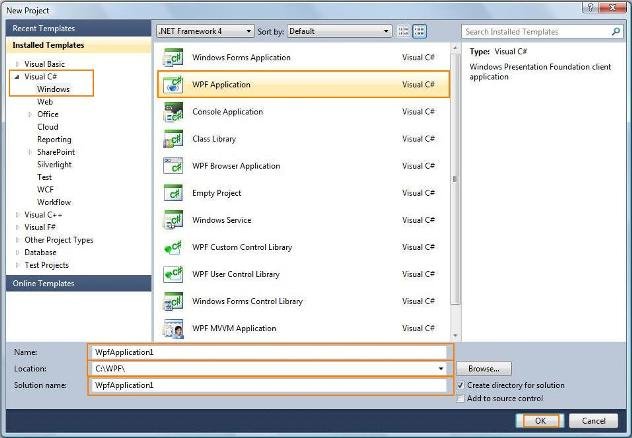Choose the Console Application template icon
632x438 pixels.
tap(173, 112)
